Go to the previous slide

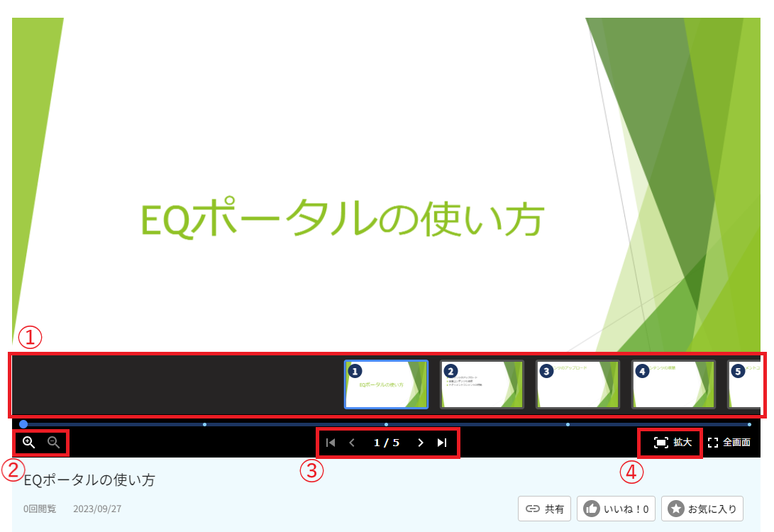coord(352,443)
